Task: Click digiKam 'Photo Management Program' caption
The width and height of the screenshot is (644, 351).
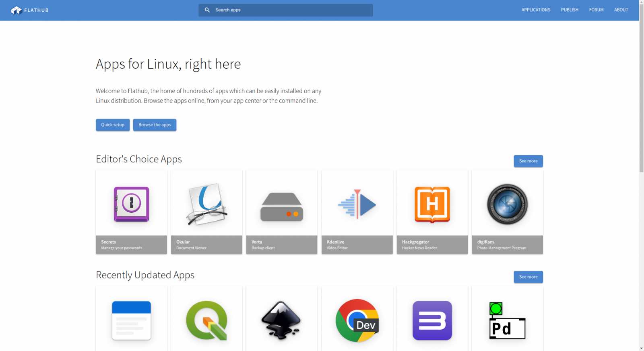Action: pos(502,248)
